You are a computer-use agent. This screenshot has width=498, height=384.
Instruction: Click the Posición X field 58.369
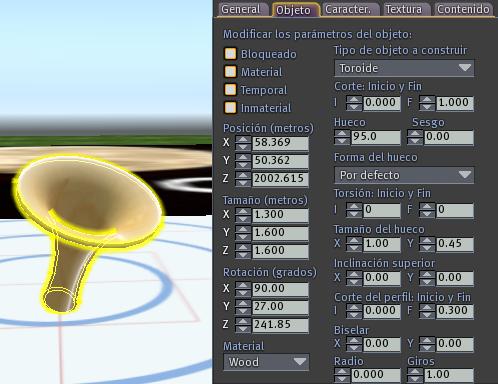pos(280,143)
